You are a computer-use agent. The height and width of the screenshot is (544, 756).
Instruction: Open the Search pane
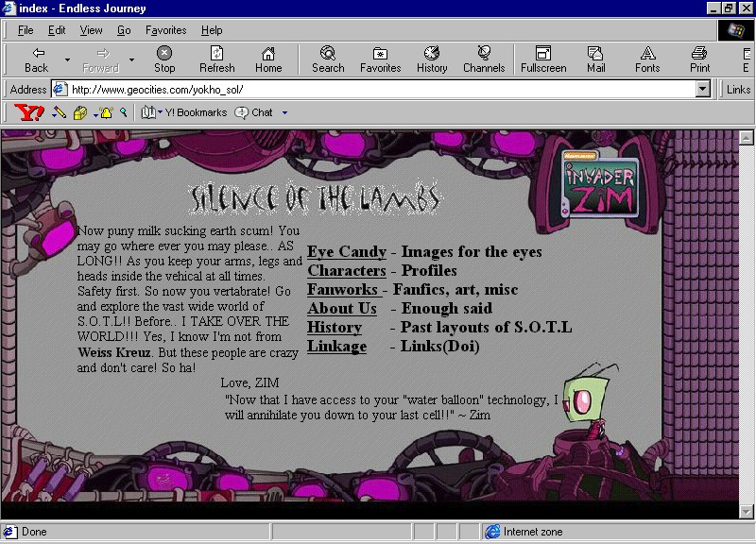(x=328, y=59)
